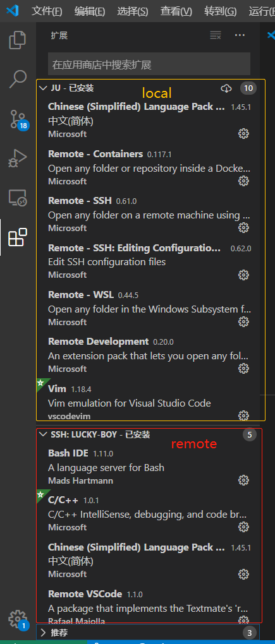Open the Remote Explorer view icon
Screen dimensions: 275x644
[x=18, y=198]
